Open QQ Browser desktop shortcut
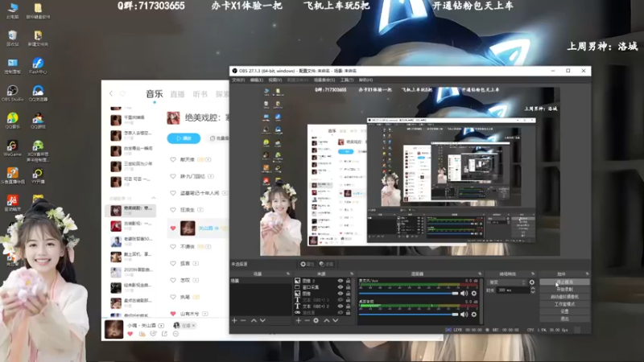This screenshot has width=644, height=362. click(x=38, y=93)
